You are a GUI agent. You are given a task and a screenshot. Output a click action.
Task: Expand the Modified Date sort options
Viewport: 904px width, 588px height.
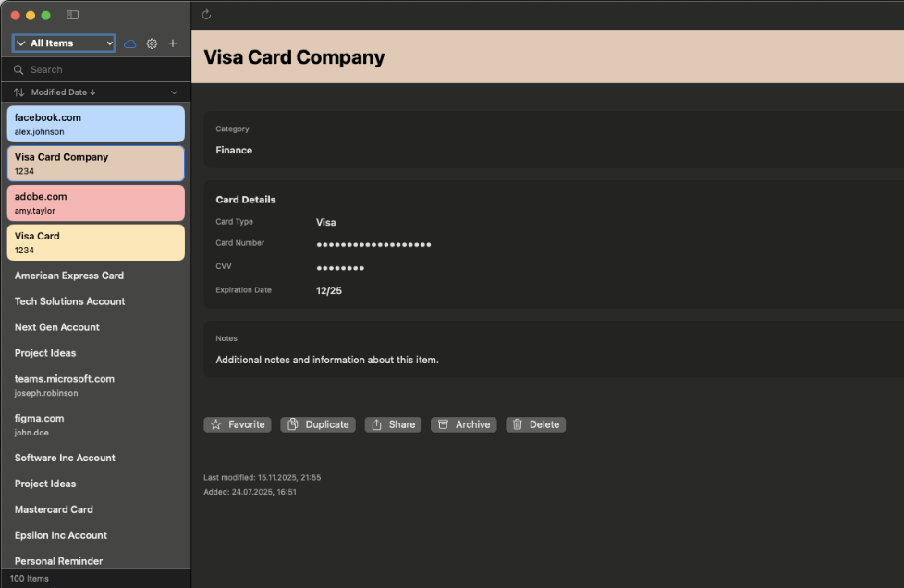click(174, 92)
